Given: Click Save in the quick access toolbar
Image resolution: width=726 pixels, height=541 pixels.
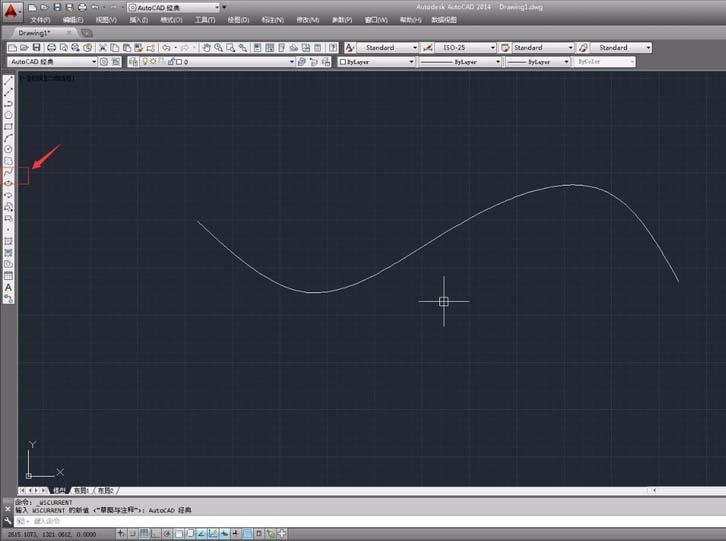Looking at the screenshot, I should point(57,7).
